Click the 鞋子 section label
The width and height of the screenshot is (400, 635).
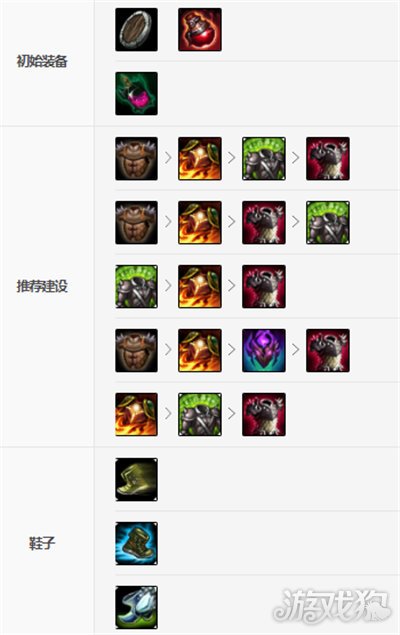pos(42,543)
